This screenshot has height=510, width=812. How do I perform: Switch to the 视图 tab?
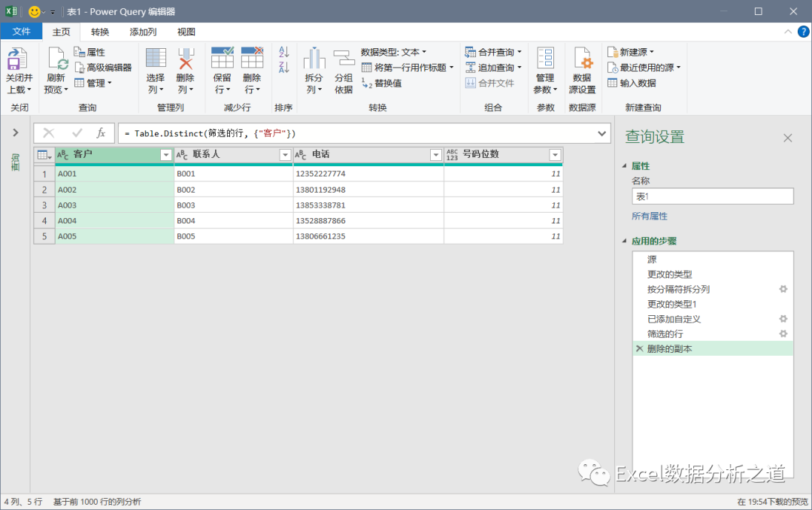[186, 32]
